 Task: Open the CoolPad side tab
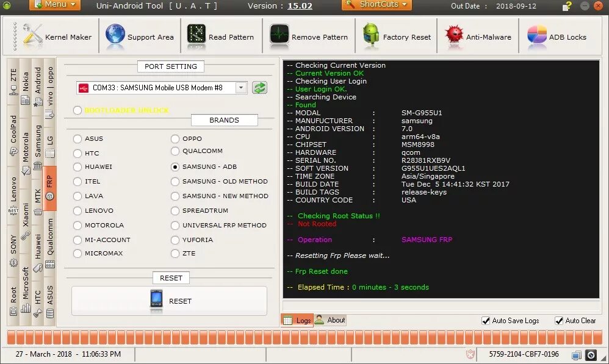point(13,136)
